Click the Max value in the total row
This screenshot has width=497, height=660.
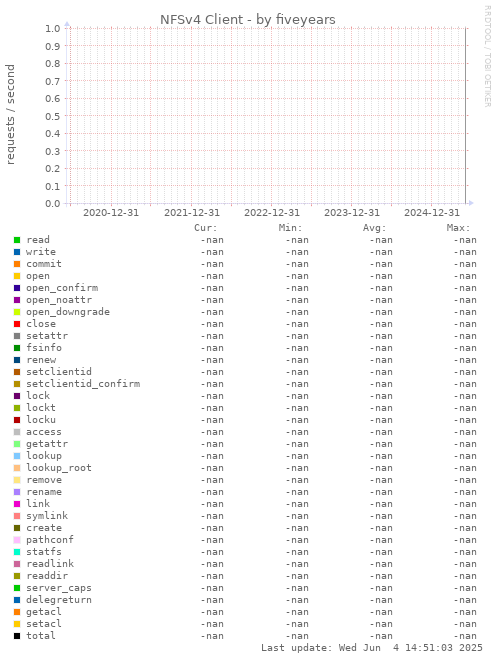(465, 636)
